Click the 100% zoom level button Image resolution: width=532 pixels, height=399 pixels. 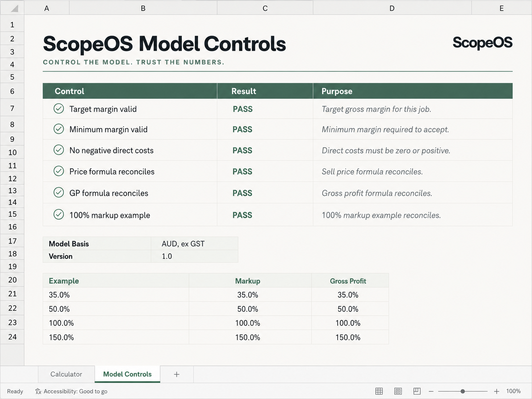513,391
